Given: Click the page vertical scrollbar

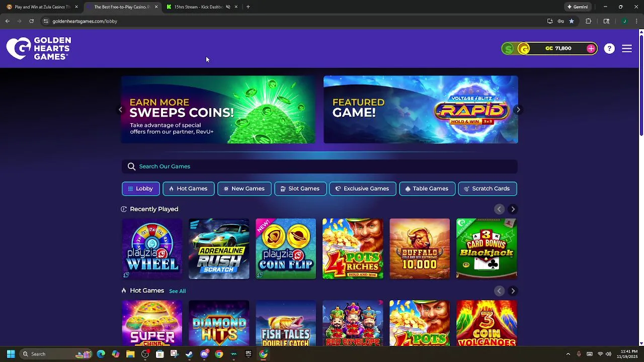Looking at the screenshot, I should pos(641,83).
